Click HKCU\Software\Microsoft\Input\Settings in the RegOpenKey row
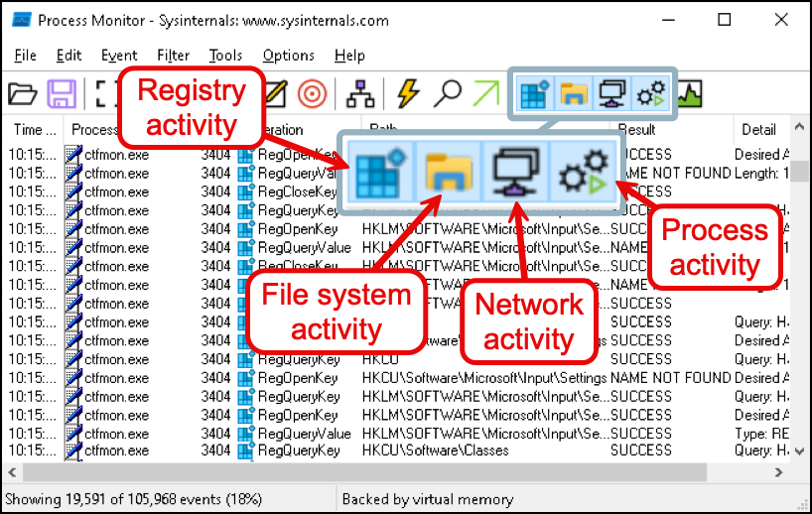The height and width of the screenshot is (514, 812). tap(483, 378)
